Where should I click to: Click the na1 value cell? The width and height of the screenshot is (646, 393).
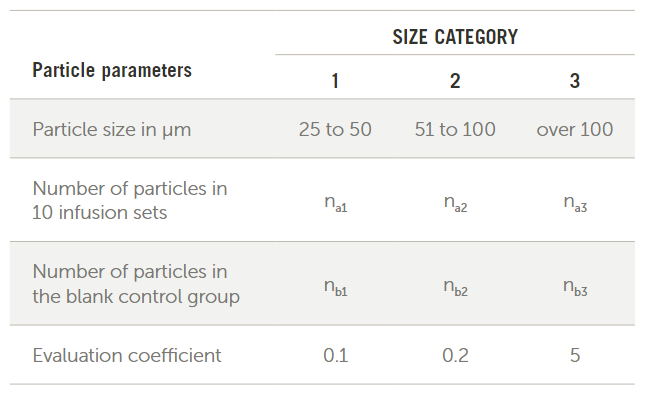pos(335,203)
